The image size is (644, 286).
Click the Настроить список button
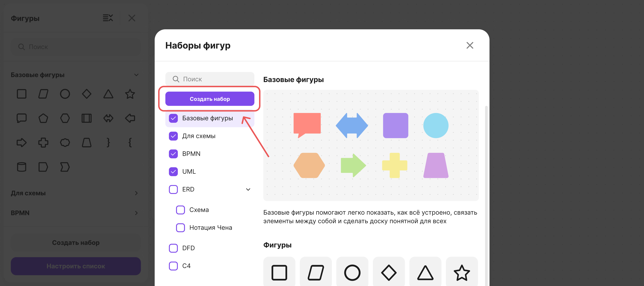pyautogui.click(x=76, y=266)
